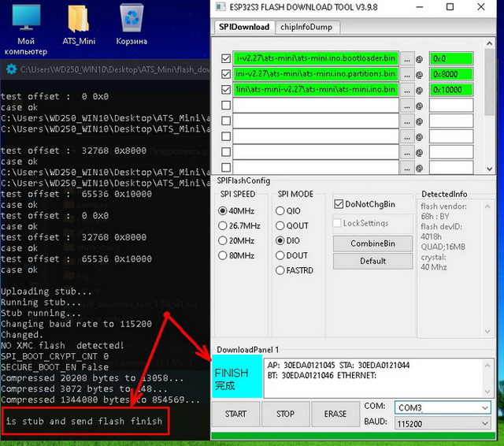
Task: Click the STOP button
Action: (285, 414)
